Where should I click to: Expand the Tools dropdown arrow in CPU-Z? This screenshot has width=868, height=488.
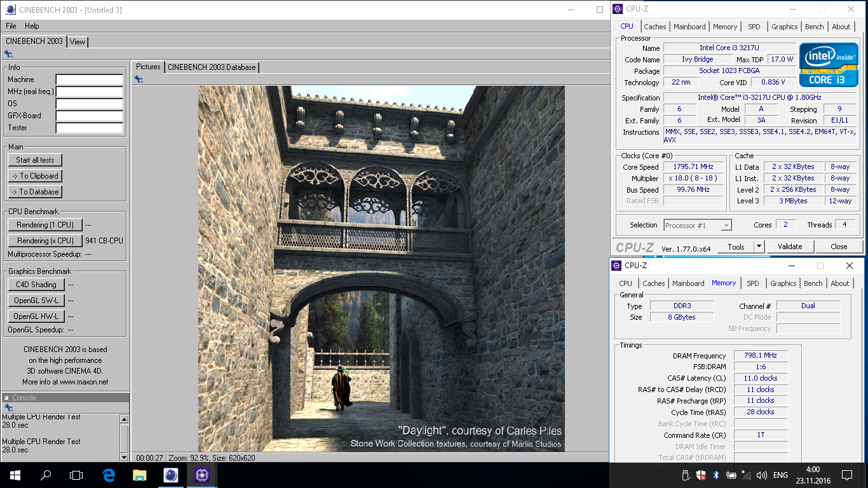point(758,247)
